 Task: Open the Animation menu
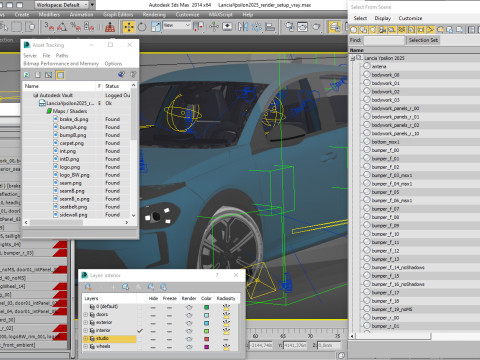(x=81, y=15)
